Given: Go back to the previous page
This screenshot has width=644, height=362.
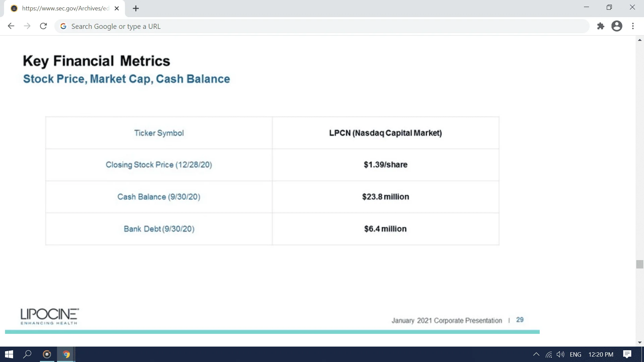Looking at the screenshot, I should coord(11,26).
